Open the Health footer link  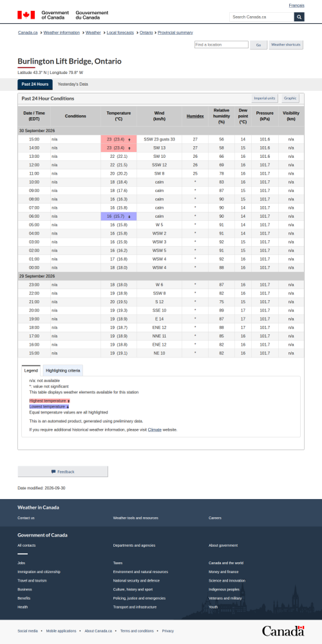point(24,607)
